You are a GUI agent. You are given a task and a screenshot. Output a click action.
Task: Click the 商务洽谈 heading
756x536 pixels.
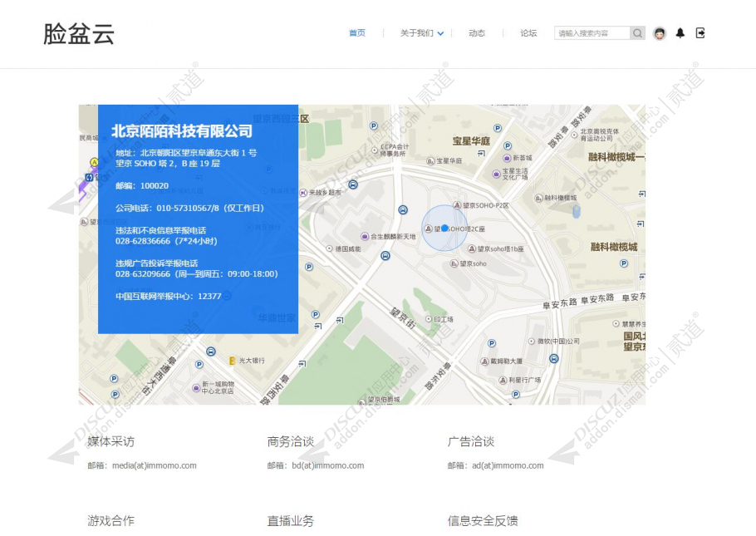[x=291, y=441]
